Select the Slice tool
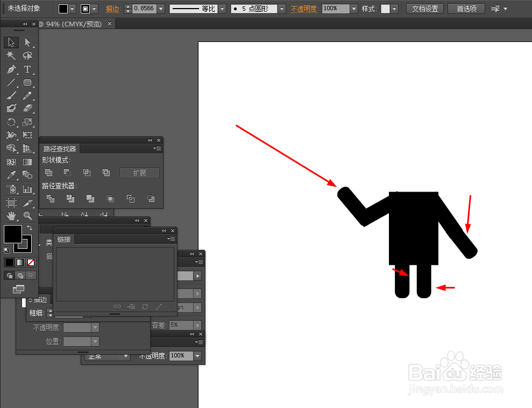The image size is (532, 408). click(x=27, y=203)
